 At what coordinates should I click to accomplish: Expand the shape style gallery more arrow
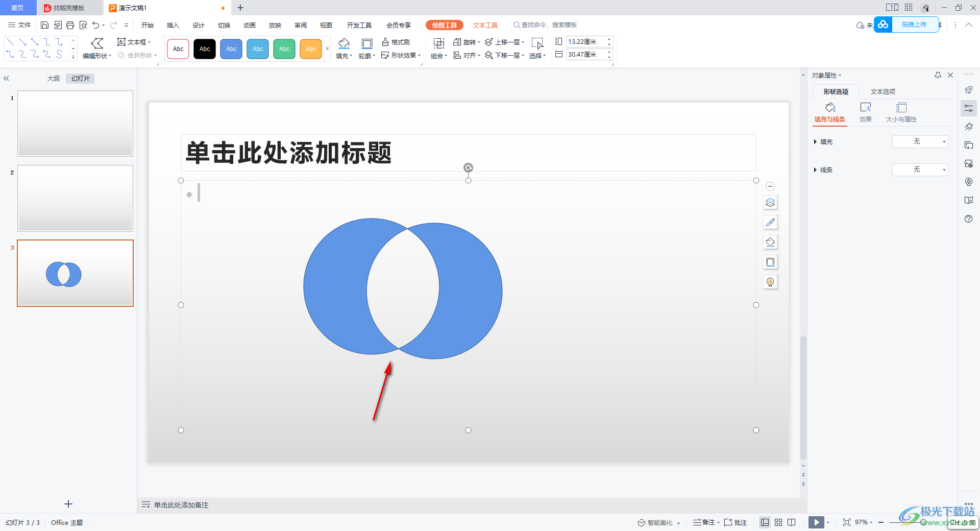[x=327, y=49]
